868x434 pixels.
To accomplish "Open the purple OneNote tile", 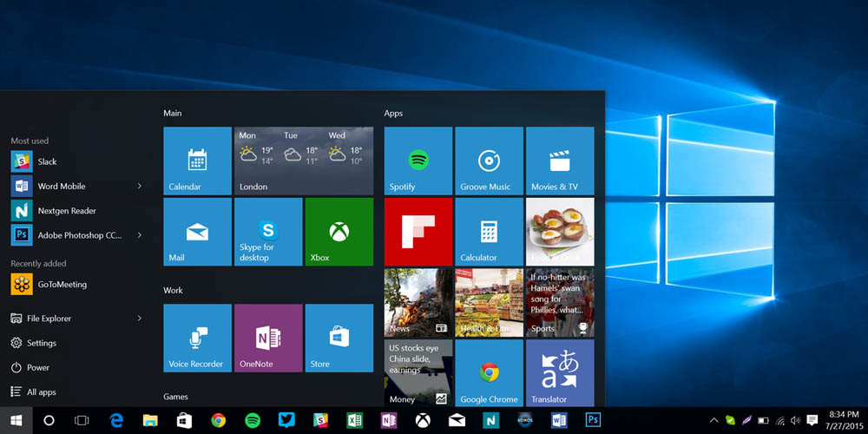I will [x=268, y=338].
